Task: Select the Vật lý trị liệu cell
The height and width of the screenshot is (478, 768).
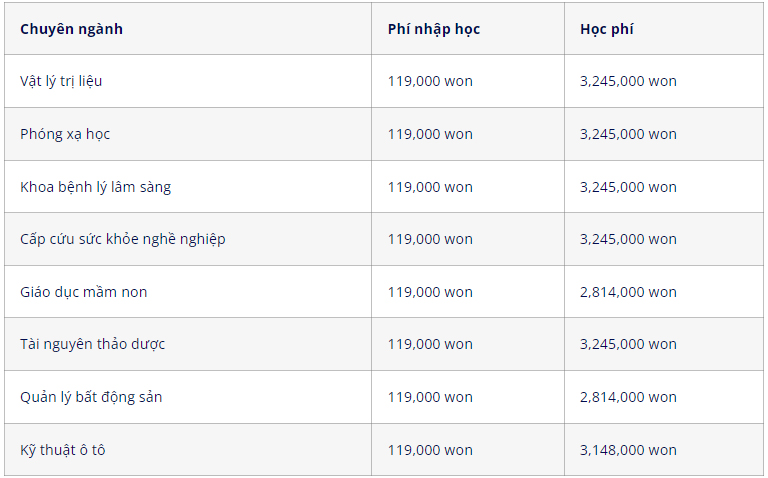Action: (x=188, y=81)
